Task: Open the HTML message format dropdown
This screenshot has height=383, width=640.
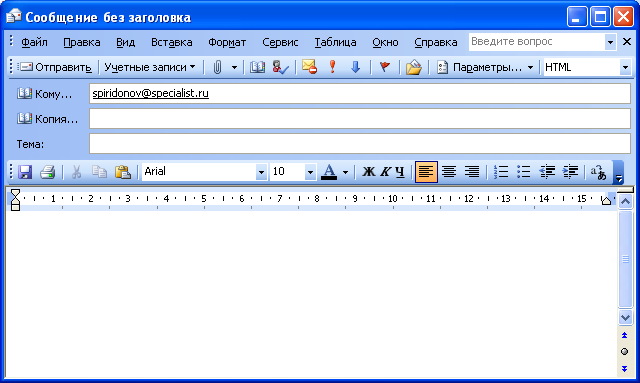Action: (625, 67)
